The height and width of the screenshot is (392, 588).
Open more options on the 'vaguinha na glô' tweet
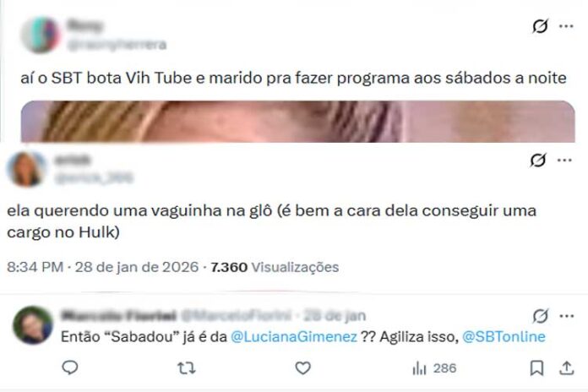[564, 161]
